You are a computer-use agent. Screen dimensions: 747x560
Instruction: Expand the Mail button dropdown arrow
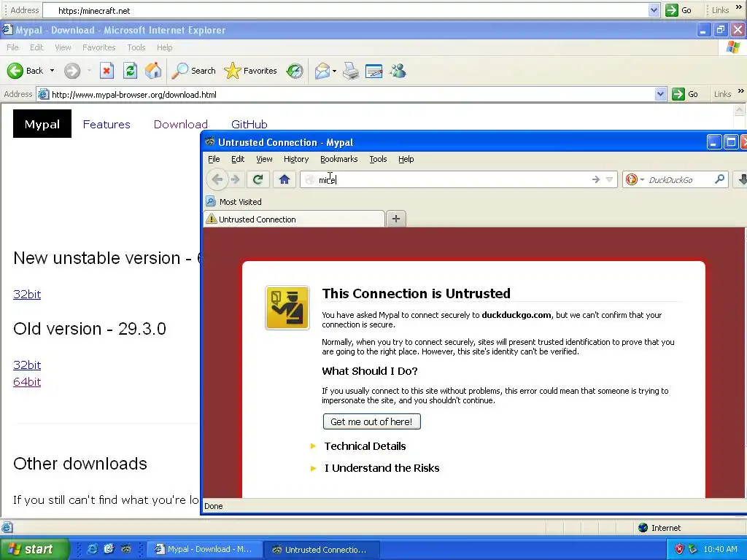coord(334,71)
